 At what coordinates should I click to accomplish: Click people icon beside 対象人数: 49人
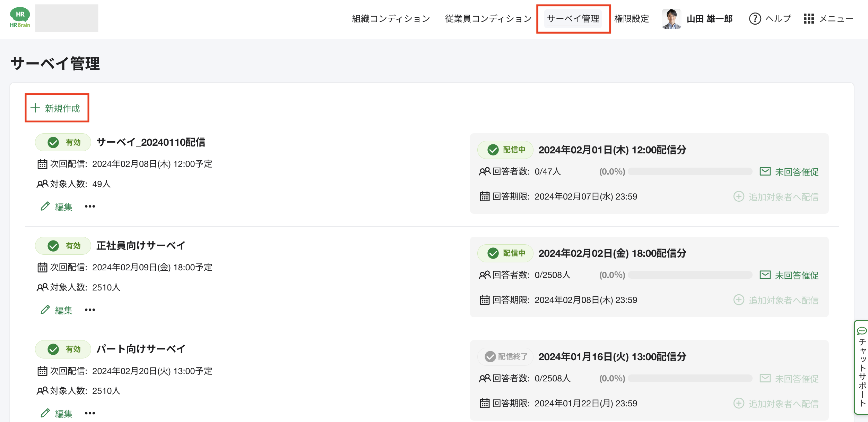tap(42, 184)
